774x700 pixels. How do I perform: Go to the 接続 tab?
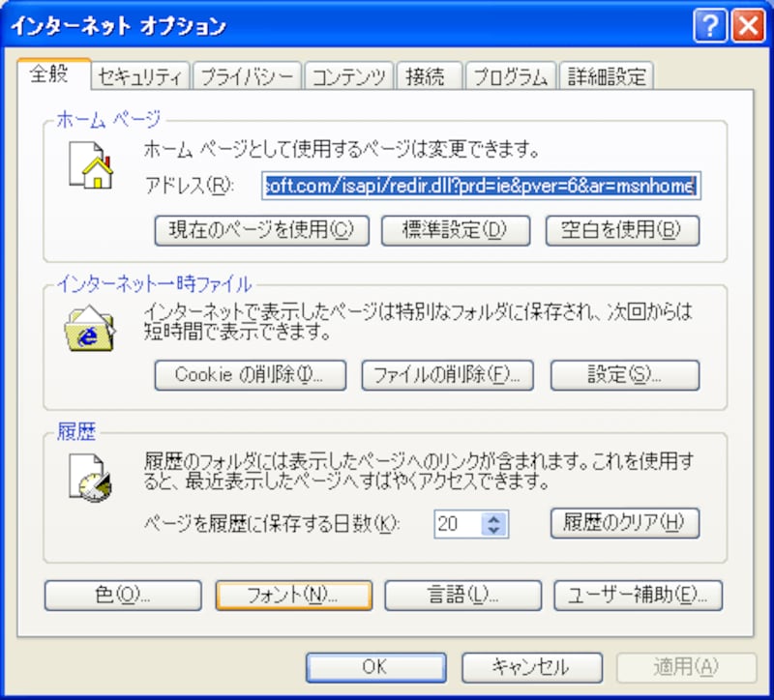[429, 76]
